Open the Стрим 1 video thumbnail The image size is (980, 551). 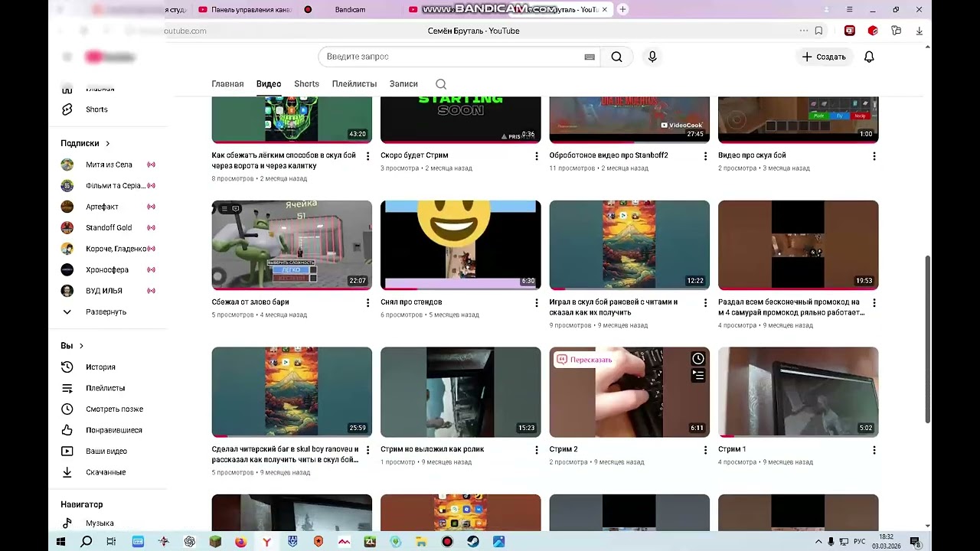click(799, 393)
